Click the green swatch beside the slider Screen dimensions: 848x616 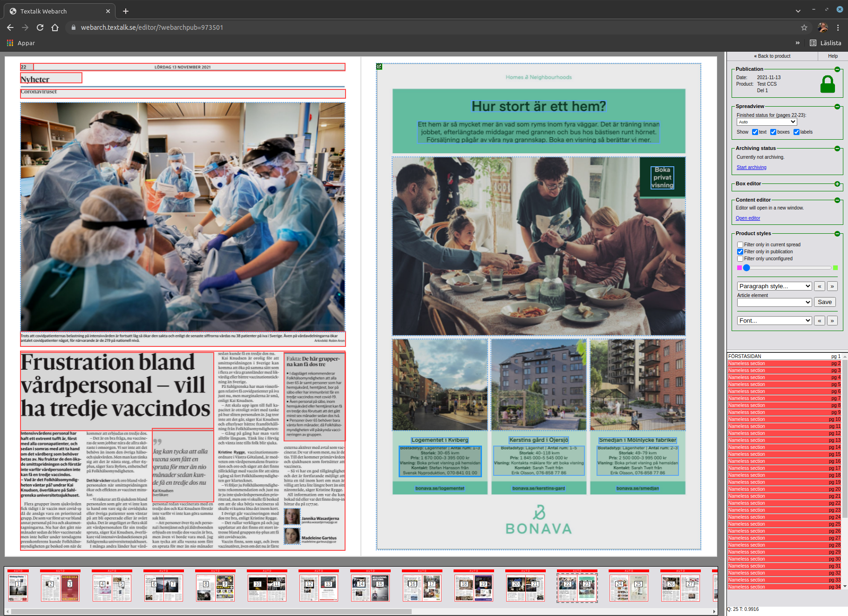pyautogui.click(x=835, y=268)
